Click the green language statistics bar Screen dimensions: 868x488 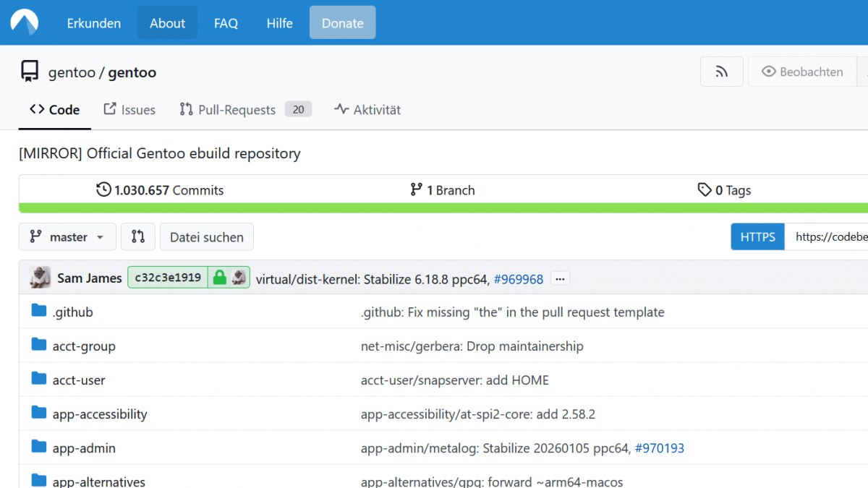click(434, 208)
